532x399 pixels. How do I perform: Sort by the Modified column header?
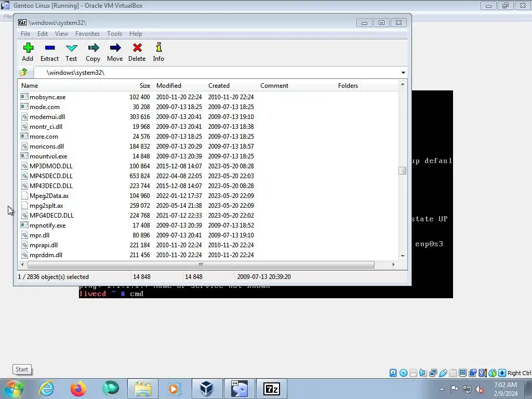tap(179, 86)
